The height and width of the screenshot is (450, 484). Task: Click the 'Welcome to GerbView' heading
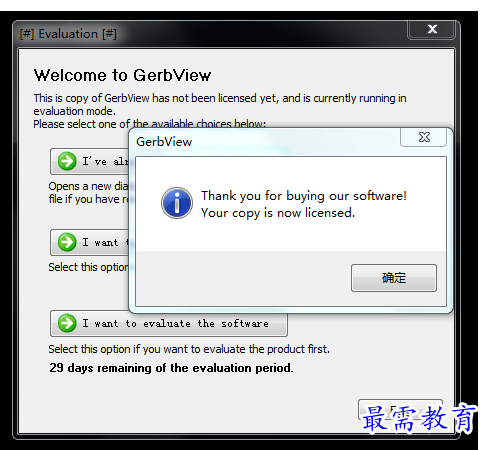click(x=122, y=75)
